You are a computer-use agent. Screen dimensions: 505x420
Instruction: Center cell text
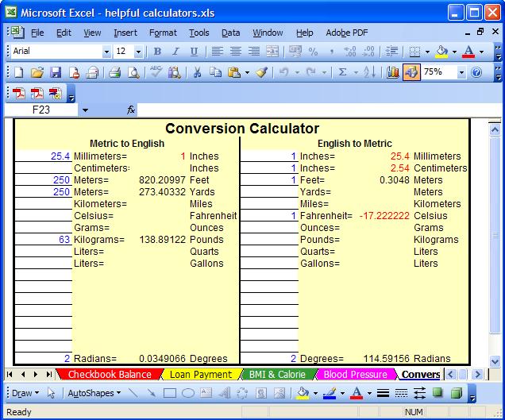[x=236, y=52]
